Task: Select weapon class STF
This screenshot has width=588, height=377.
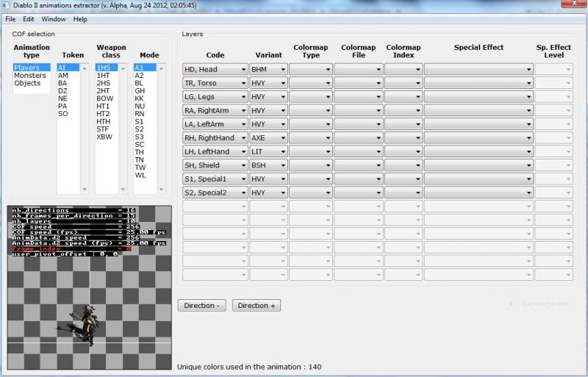Action: pos(107,129)
